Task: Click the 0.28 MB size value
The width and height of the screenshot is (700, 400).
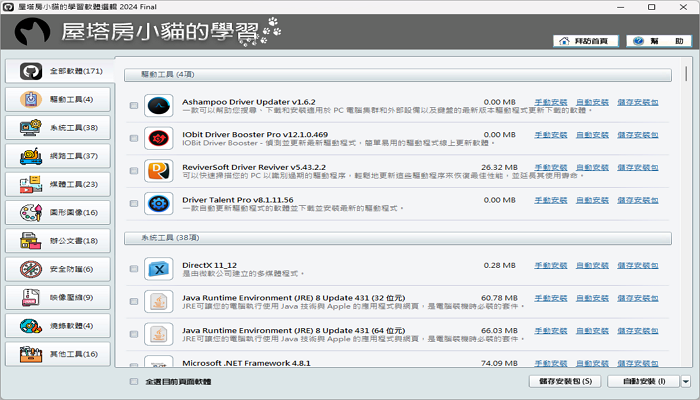Action: click(x=500, y=265)
